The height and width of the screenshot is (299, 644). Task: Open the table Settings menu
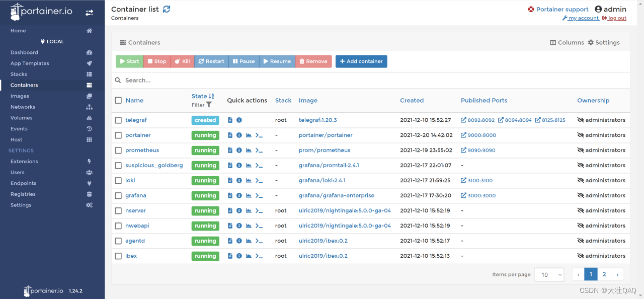coord(604,43)
